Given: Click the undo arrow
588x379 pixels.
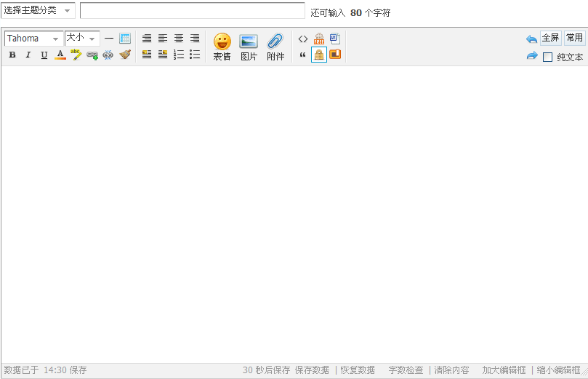Looking at the screenshot, I should tap(531, 39).
